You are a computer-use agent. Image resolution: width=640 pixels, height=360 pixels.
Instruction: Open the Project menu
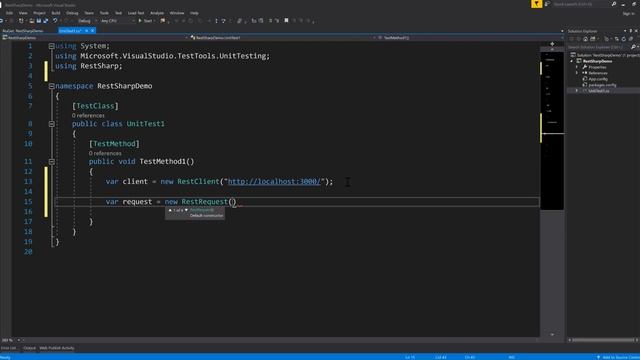coord(40,13)
